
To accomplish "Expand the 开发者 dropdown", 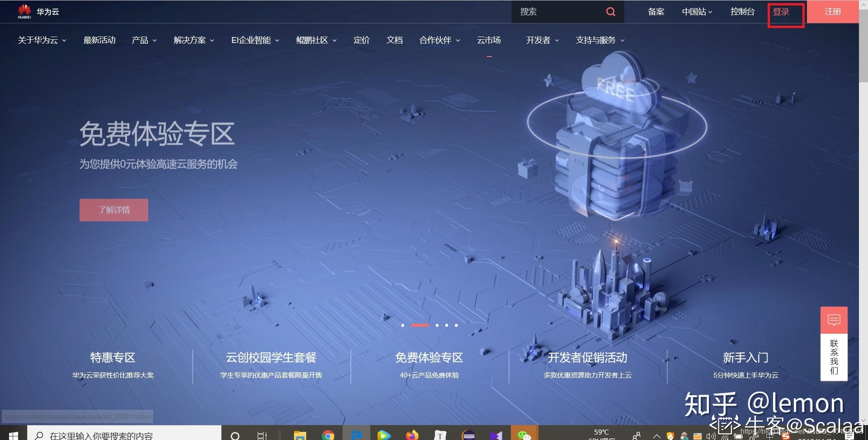I will pyautogui.click(x=542, y=40).
